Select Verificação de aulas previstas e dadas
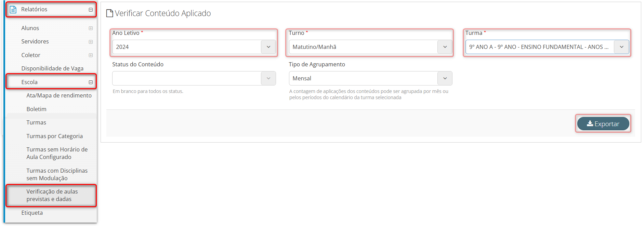Image resolution: width=644 pixels, height=226 pixels. tap(52, 195)
